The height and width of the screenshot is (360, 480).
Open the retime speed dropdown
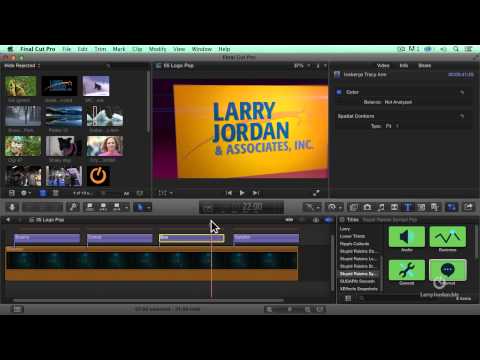(x=334, y=207)
